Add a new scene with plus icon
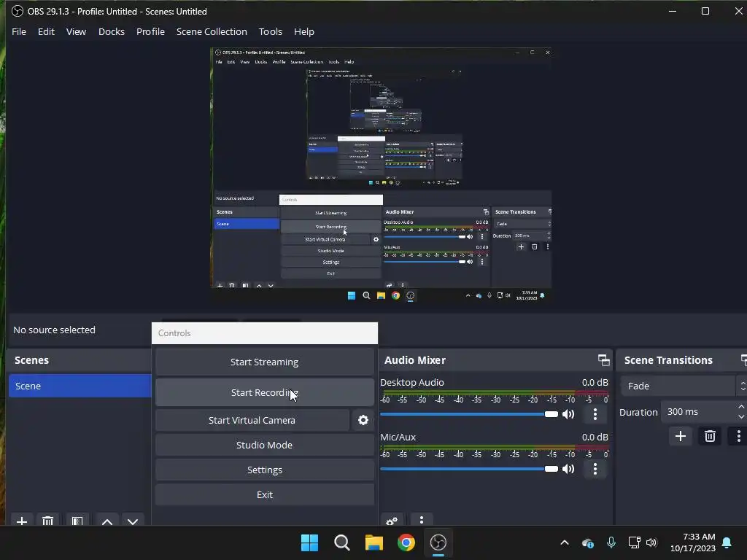 point(21,521)
